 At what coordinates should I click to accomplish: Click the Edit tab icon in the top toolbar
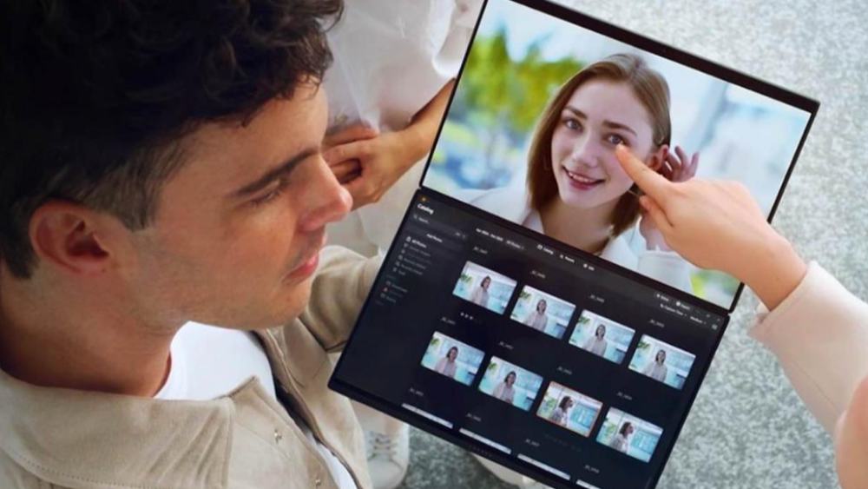point(584,264)
